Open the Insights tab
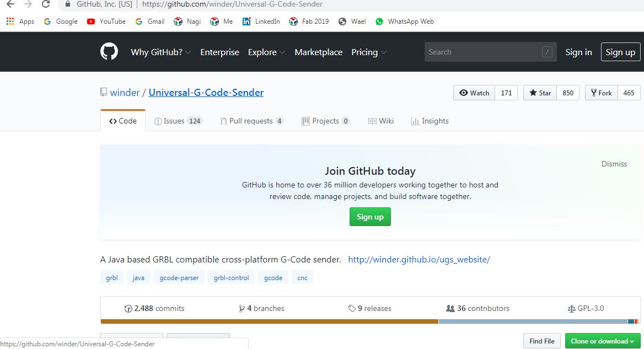Screen dimensions: 644x349 [x=430, y=121]
